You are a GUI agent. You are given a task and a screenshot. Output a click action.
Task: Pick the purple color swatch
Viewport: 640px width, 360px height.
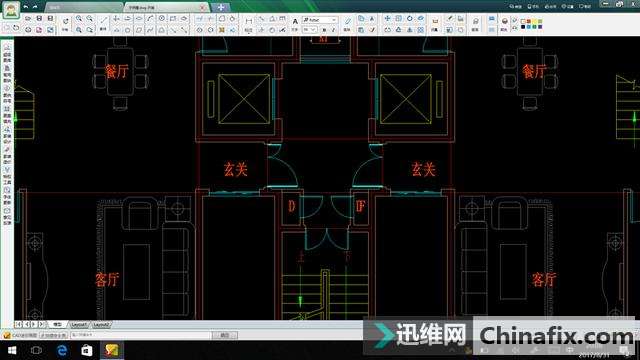coord(540,27)
